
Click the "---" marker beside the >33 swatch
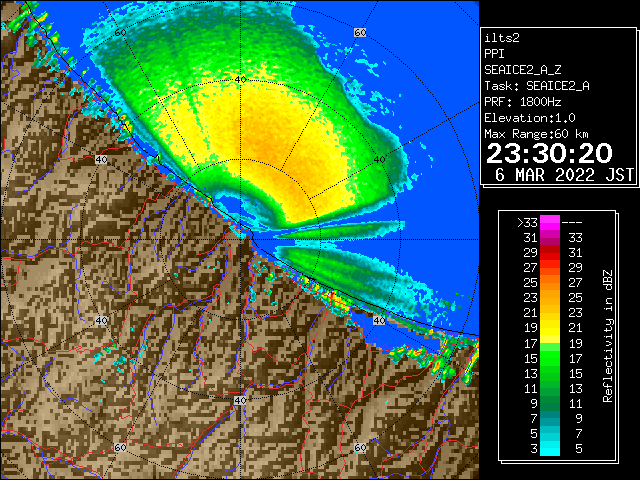tap(572, 223)
